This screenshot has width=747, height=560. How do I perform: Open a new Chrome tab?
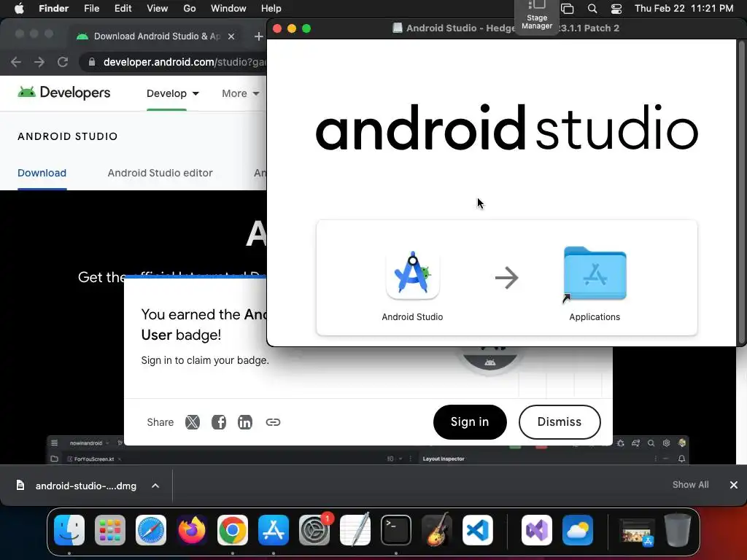[259, 36]
